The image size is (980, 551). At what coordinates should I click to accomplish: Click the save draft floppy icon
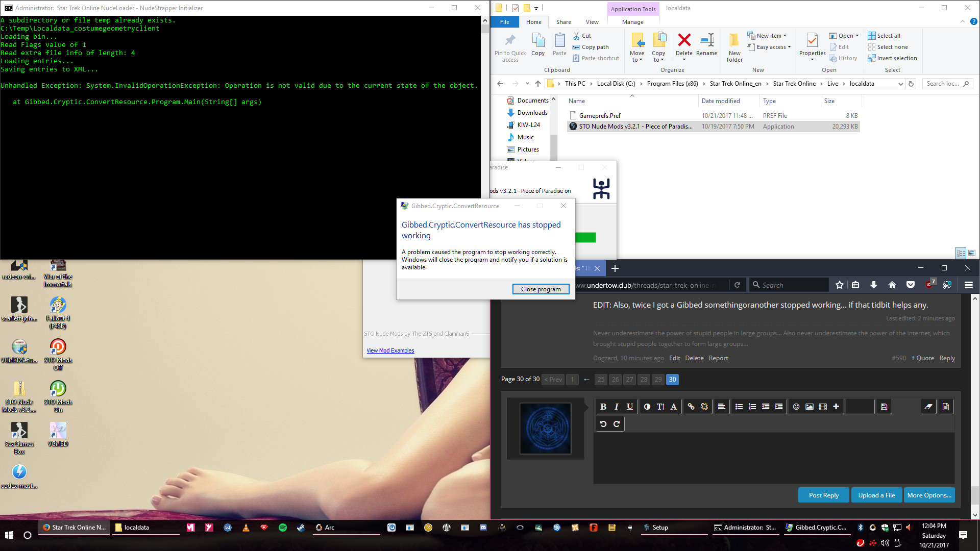pos(884,407)
